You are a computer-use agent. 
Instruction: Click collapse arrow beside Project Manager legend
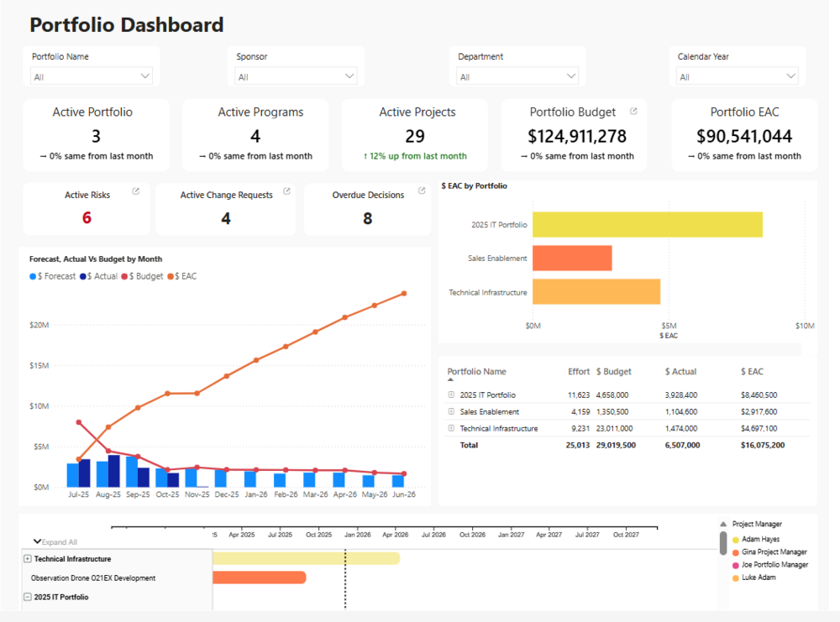[723, 524]
